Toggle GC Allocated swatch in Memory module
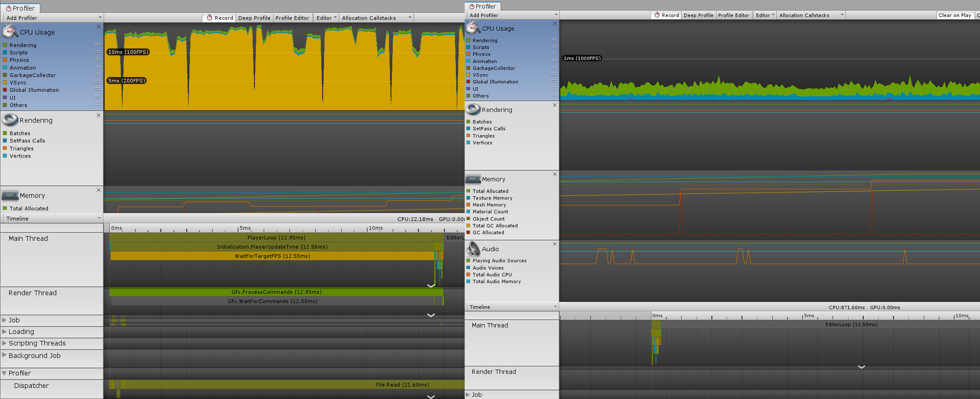980x399 pixels. coord(468,232)
